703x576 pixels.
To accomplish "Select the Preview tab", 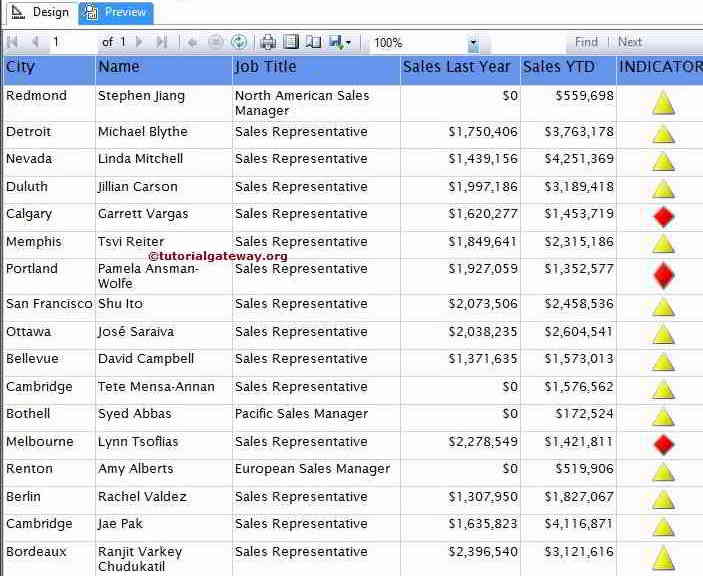I will click(115, 12).
